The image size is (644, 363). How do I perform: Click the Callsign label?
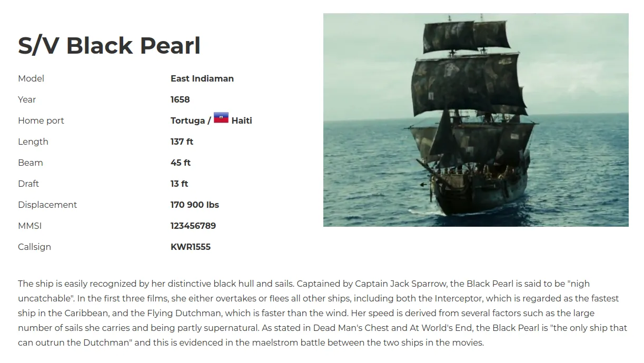[34, 247]
